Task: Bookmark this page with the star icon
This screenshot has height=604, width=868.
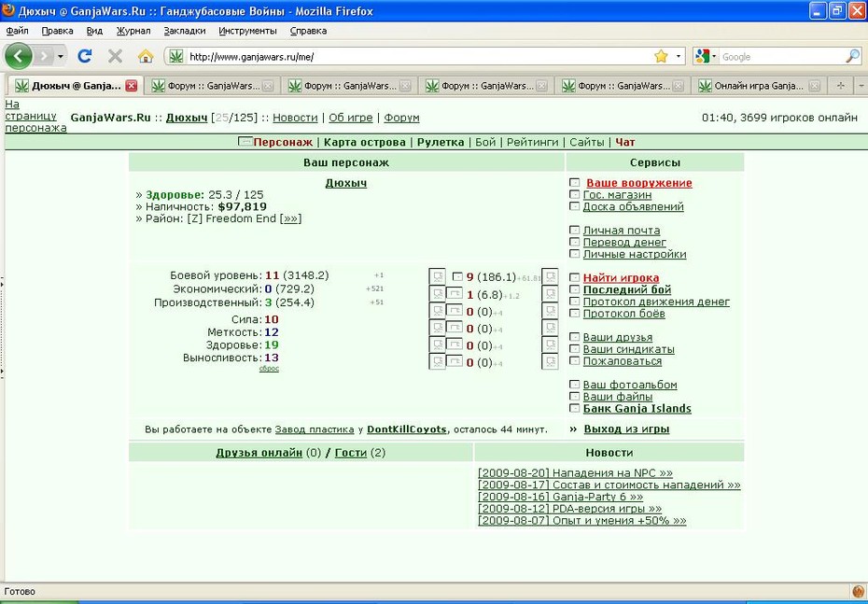Action: 661,56
